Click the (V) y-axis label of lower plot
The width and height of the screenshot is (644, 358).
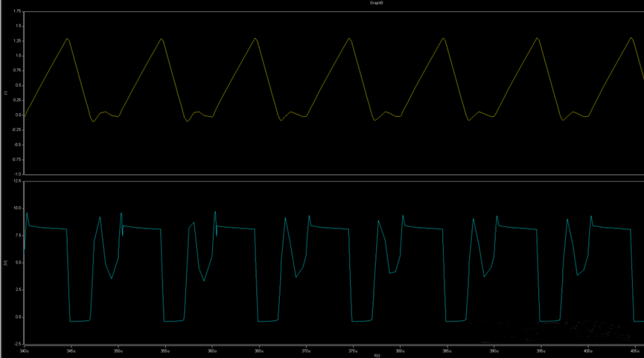pyautogui.click(x=5, y=263)
